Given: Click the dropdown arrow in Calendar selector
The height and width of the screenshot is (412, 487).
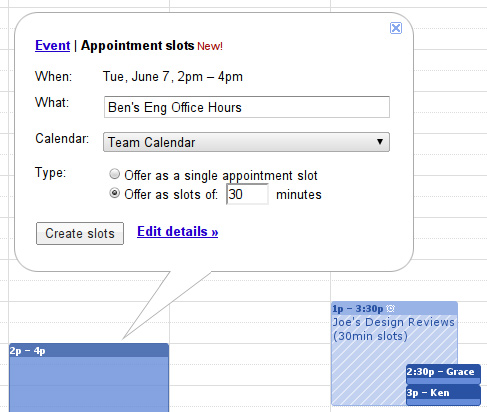Looking at the screenshot, I should (380, 142).
